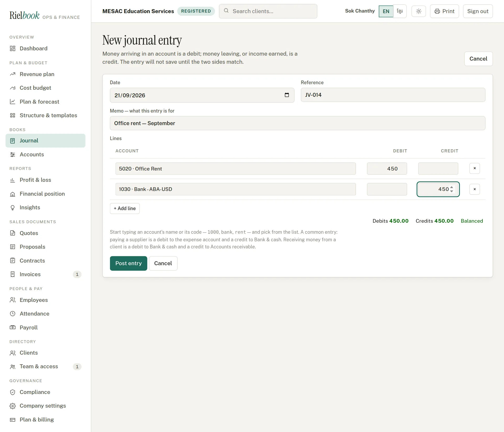Open Dashboard from the sidebar
This screenshot has width=504, height=432.
45,49
